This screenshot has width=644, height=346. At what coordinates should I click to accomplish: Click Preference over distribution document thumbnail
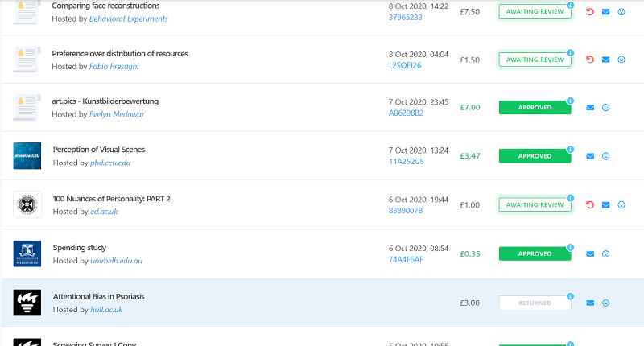(27, 60)
